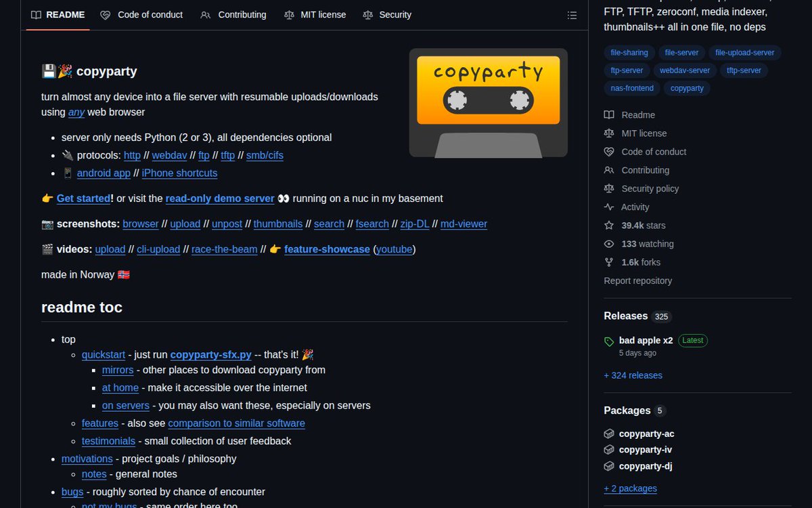The image size is (812, 508).
Task: Open the read-only demo server link
Action: point(219,198)
